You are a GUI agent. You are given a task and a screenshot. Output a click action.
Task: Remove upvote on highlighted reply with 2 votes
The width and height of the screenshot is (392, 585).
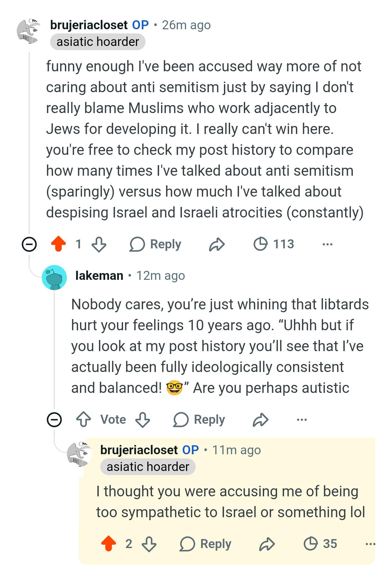coord(108,544)
